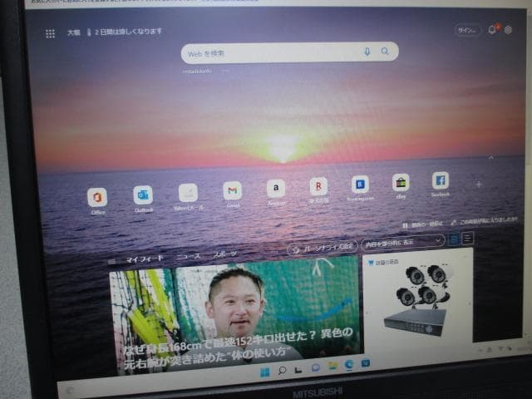Open the Chat icon on taskbar
Image resolution: width=532 pixels, height=399 pixels.
click(316, 367)
